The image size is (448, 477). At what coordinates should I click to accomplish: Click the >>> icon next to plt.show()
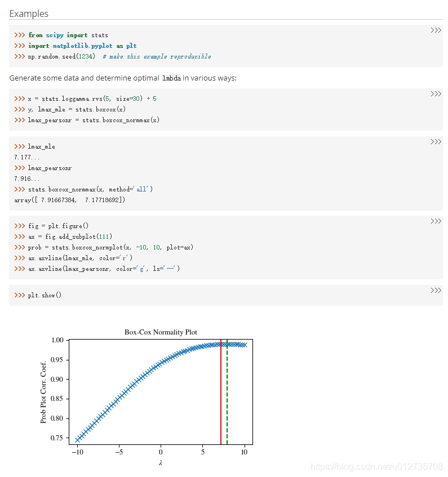pos(435,291)
